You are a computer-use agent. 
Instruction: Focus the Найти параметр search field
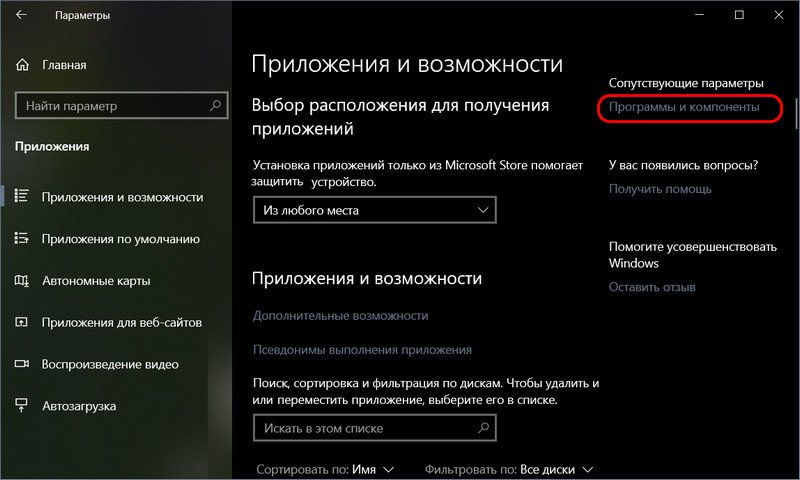click(x=121, y=106)
